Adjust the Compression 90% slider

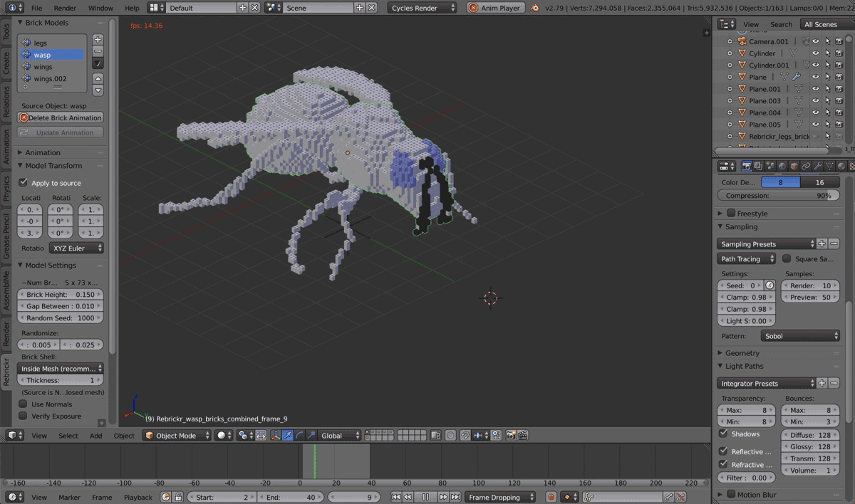[779, 195]
